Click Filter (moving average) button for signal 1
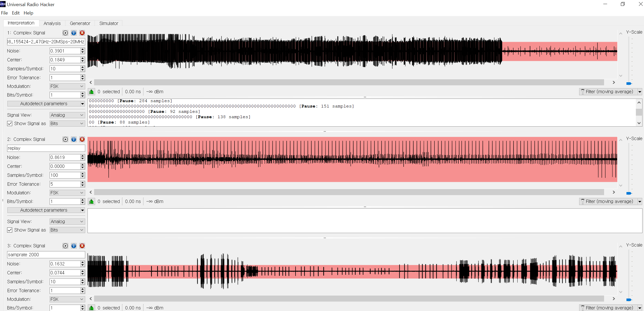The height and width of the screenshot is (311, 644). click(x=608, y=92)
